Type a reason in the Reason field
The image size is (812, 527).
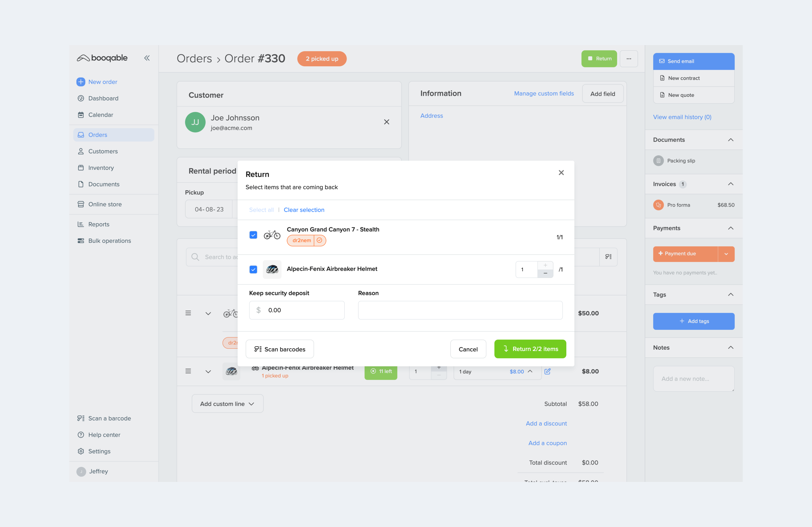(x=460, y=310)
